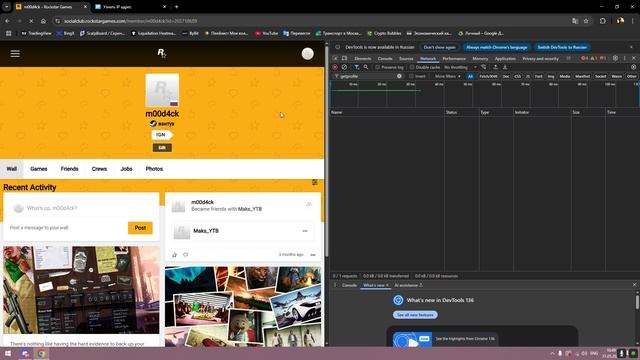
Task: Clear the network log
Action: pyautogui.click(x=344, y=67)
